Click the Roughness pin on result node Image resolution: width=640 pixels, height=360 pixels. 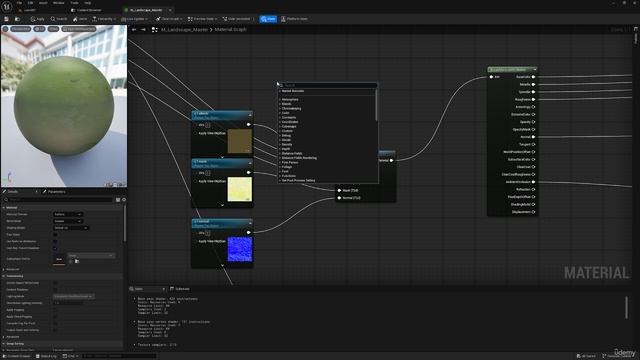point(533,99)
